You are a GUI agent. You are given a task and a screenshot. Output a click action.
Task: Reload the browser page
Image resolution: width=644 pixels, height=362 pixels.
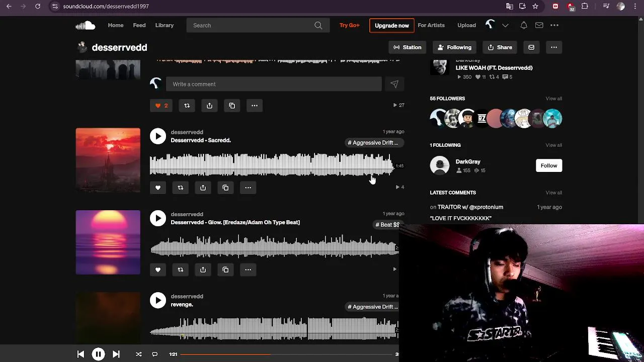coord(38,6)
